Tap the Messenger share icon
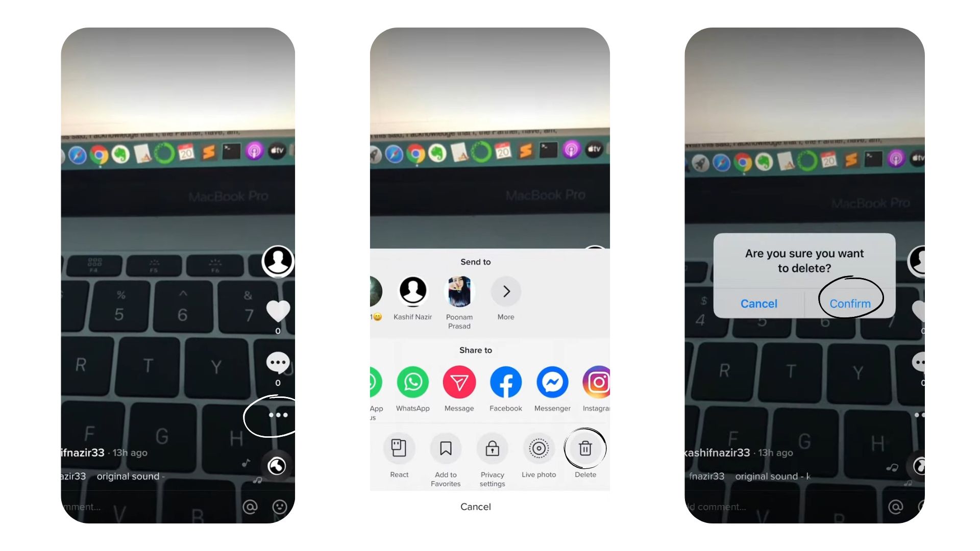The image size is (980, 551). coord(551,382)
